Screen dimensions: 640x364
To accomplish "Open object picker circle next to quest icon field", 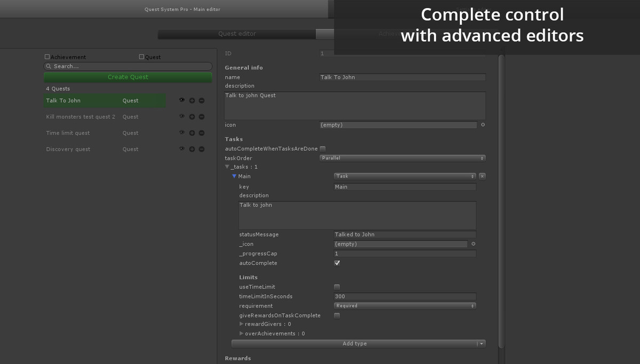I will 483,125.
